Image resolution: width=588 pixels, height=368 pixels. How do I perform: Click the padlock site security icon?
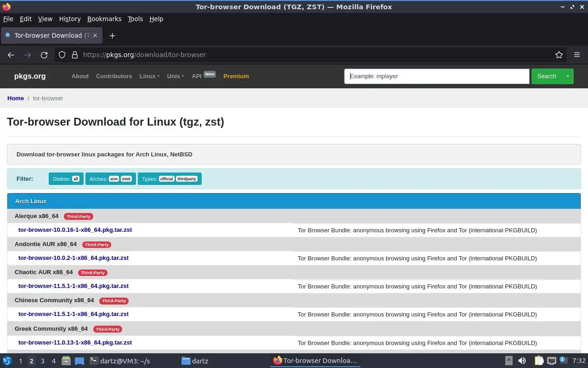click(75, 55)
